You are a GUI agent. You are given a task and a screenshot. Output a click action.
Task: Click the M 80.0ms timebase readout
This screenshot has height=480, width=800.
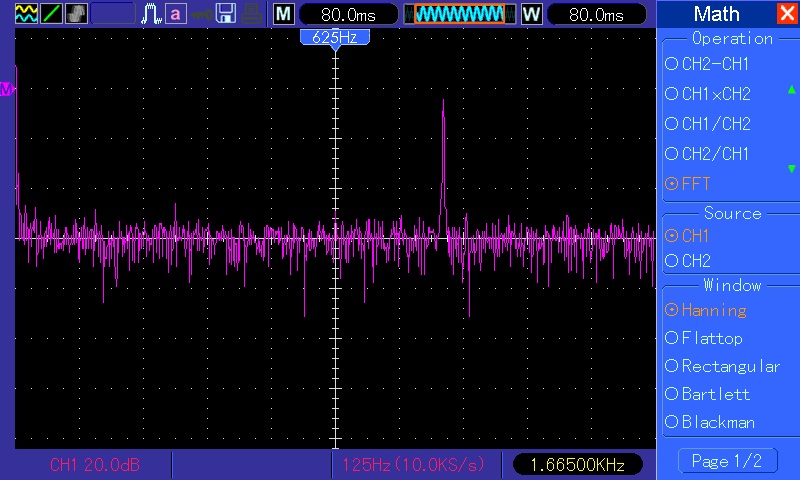point(348,14)
